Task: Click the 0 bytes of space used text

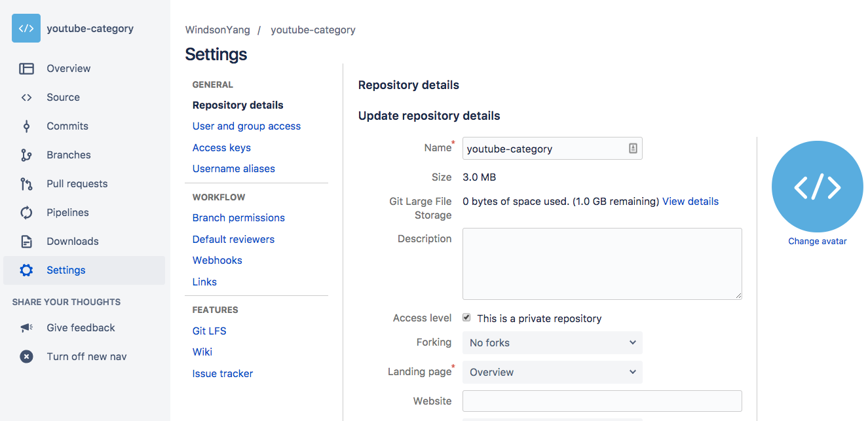Action: click(x=516, y=202)
